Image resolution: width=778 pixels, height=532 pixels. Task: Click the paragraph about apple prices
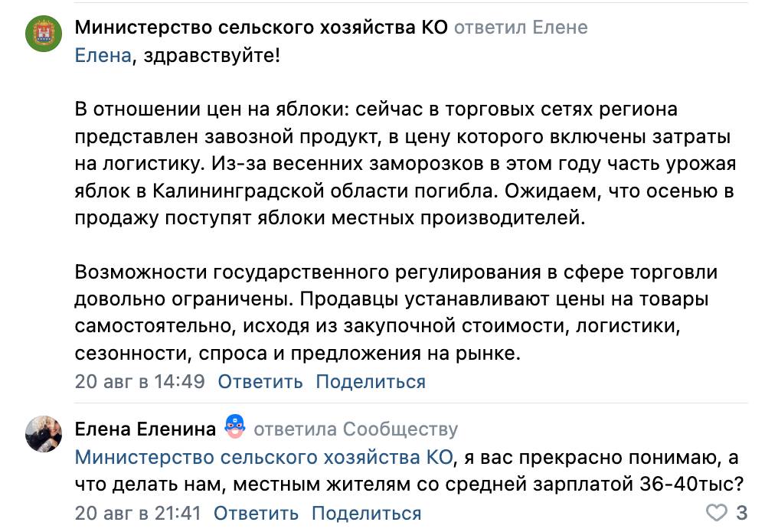coord(405,164)
